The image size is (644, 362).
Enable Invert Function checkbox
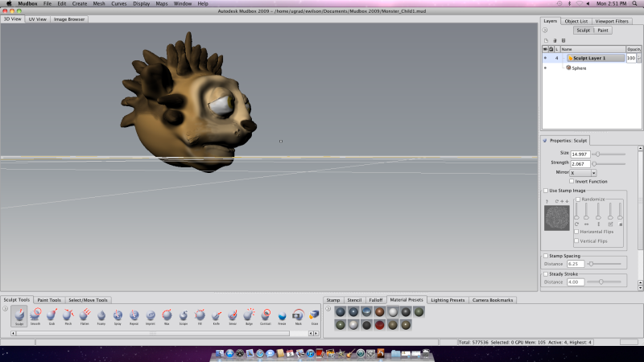[573, 181]
